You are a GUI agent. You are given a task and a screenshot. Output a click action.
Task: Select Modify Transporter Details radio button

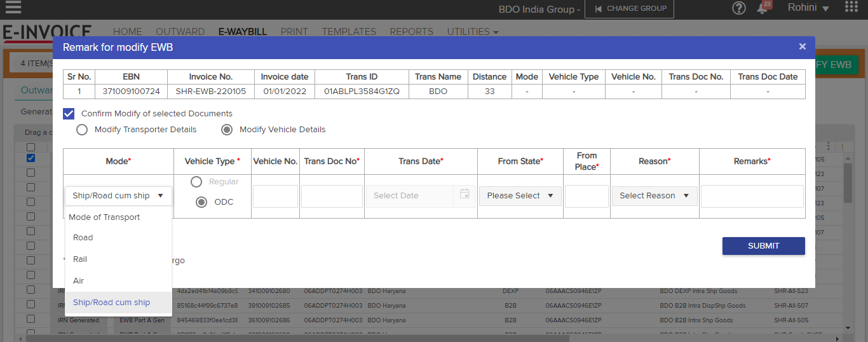point(82,130)
